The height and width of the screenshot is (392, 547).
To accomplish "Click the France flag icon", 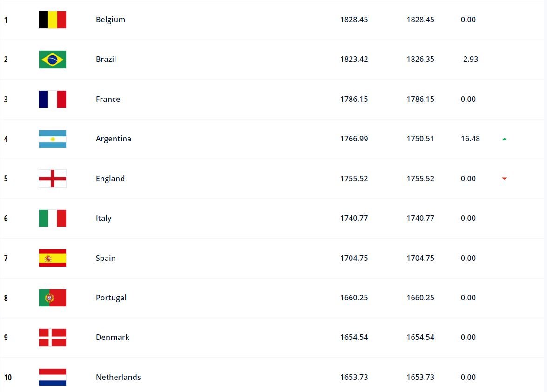I will (52, 99).
